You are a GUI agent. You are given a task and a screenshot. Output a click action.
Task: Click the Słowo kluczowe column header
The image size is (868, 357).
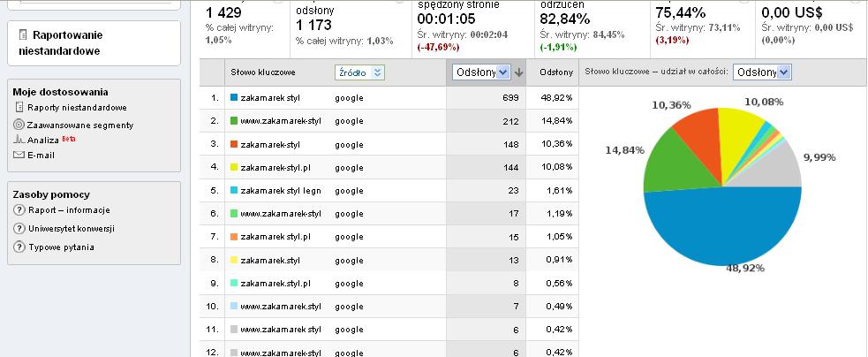pyautogui.click(x=263, y=72)
